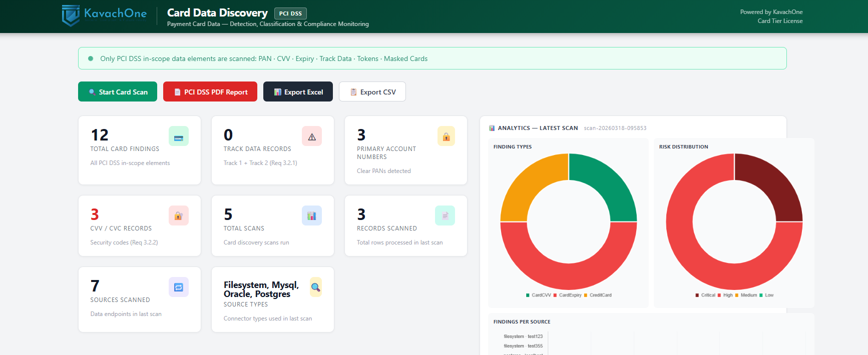This screenshot has height=355, width=868.
Task: Click the PCI DSS badge in header
Action: pos(290,13)
